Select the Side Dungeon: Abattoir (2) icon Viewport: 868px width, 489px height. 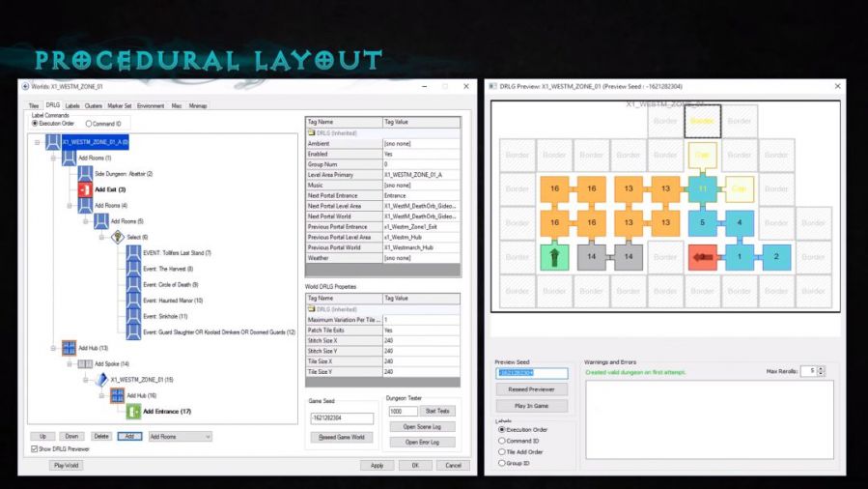point(85,173)
